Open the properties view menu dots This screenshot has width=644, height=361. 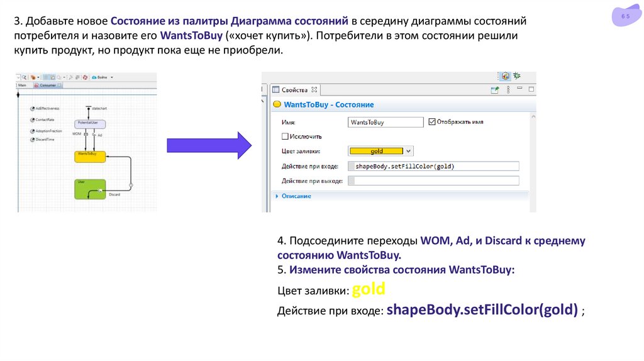click(x=508, y=89)
